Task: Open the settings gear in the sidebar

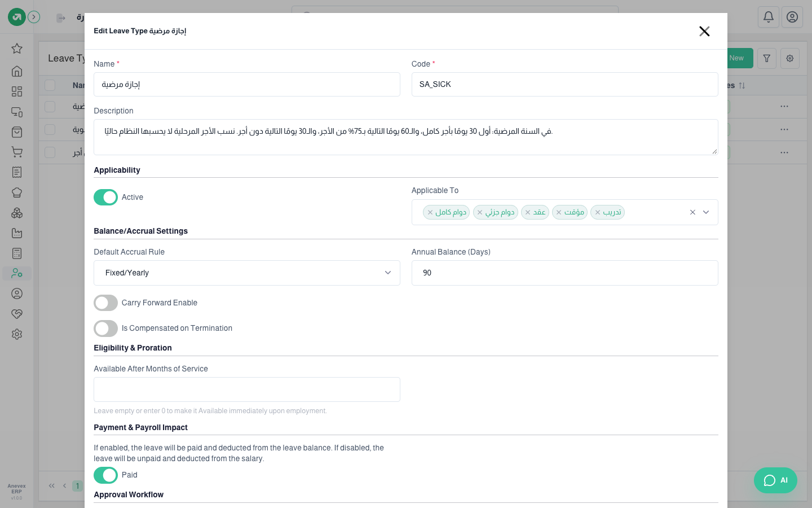Action: click(x=17, y=334)
